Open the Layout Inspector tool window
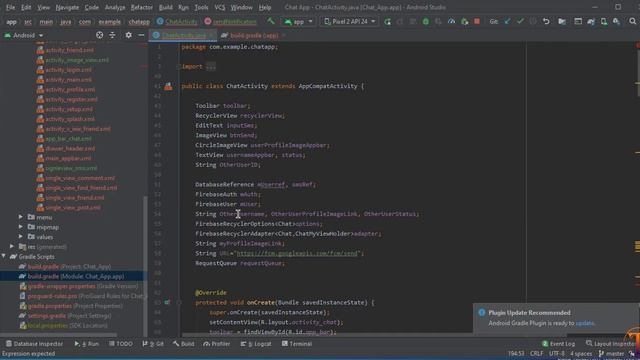The width and height of the screenshot is (640, 360). (x=611, y=344)
